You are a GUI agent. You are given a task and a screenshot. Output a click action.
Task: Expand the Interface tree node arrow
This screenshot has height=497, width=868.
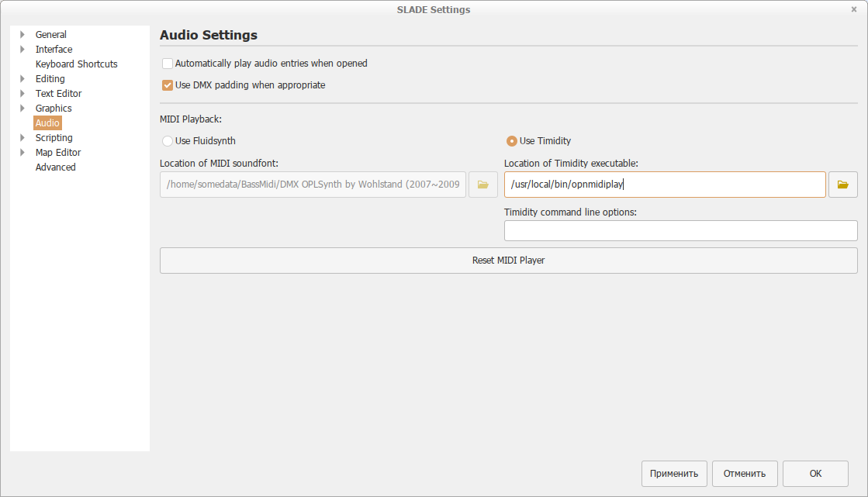[x=22, y=50]
